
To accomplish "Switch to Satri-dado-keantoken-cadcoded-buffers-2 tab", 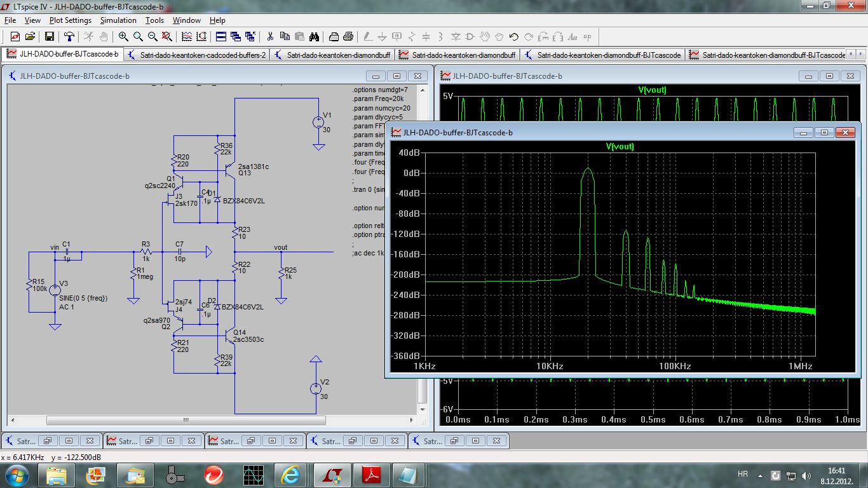I will (197, 55).
